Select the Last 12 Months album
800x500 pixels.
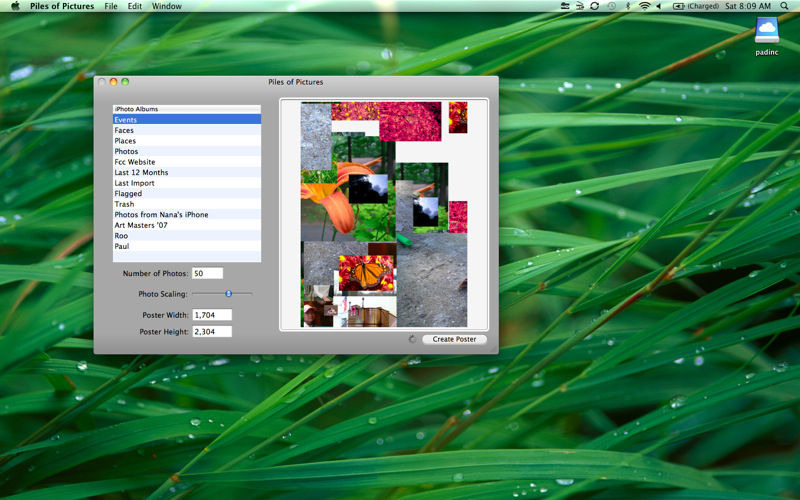point(187,172)
